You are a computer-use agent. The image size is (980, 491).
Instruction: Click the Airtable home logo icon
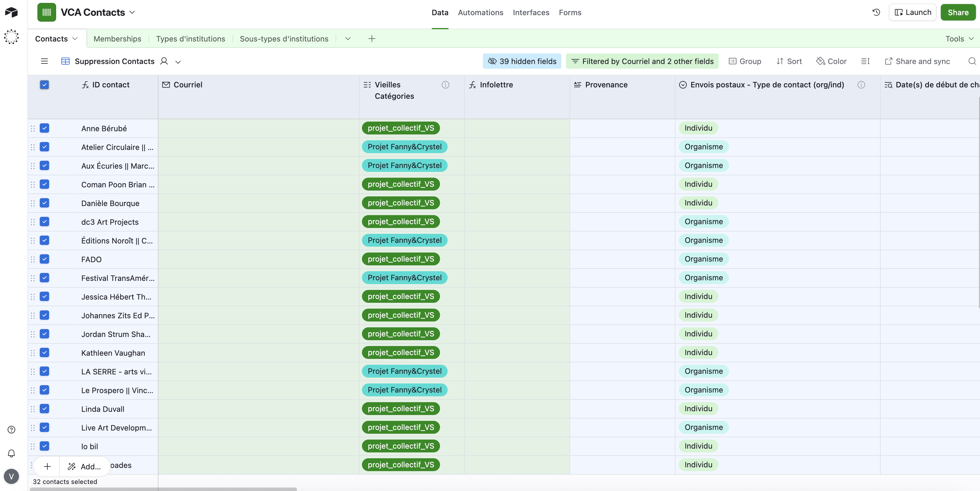coord(11,12)
